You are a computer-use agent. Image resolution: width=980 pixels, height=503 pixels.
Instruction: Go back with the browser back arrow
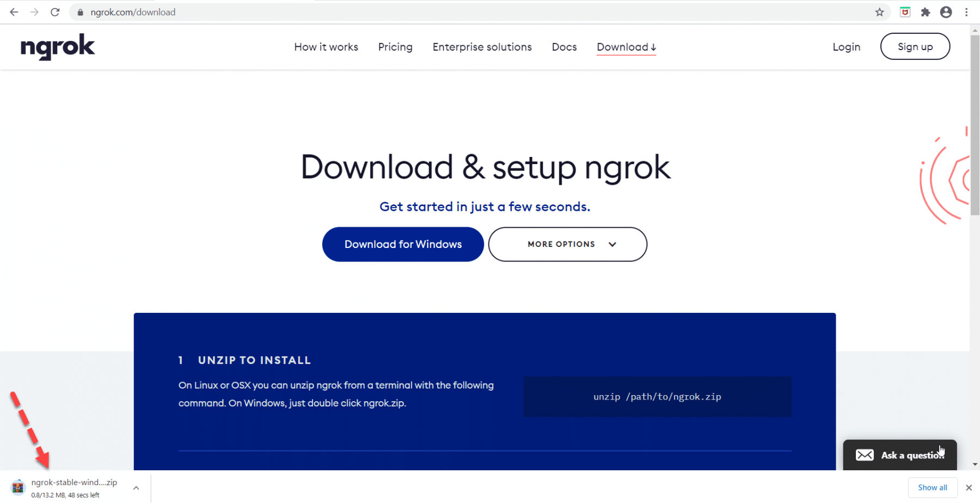[14, 12]
